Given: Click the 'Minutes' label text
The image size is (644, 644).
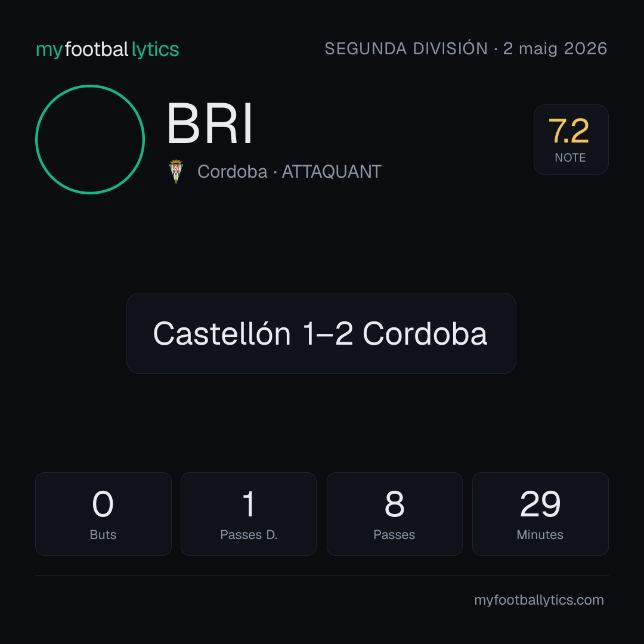Looking at the screenshot, I should 540,535.
